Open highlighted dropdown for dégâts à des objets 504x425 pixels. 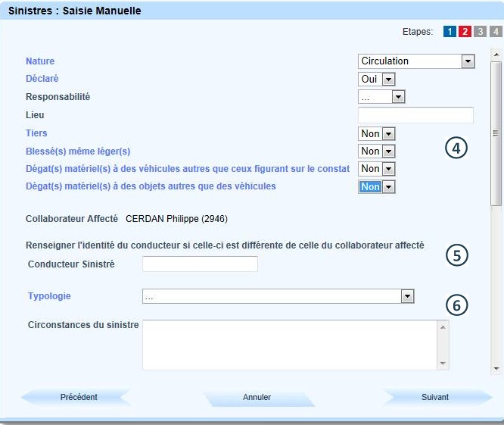coord(377,187)
